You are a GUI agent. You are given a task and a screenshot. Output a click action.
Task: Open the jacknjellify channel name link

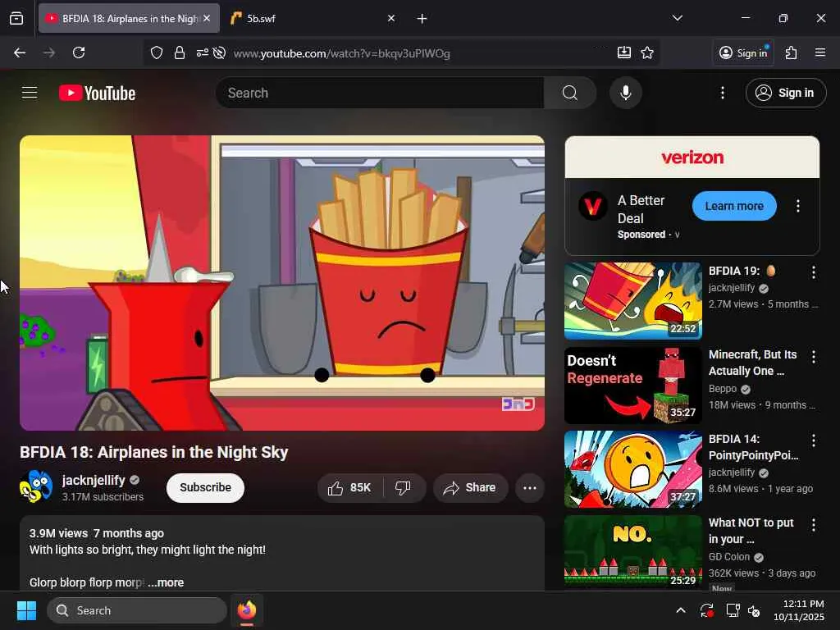click(94, 480)
